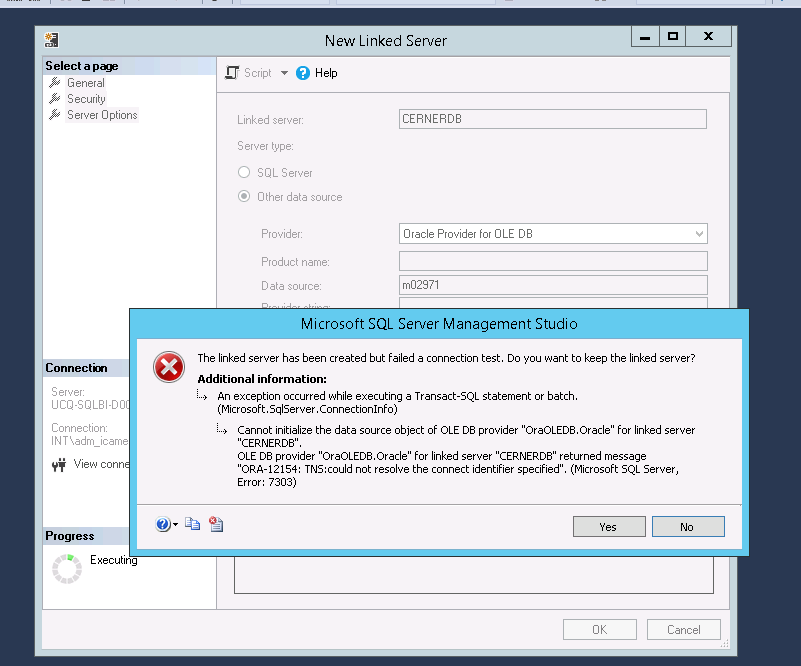Image resolution: width=801 pixels, height=666 pixels.
Task: Click the Executing progress spinner
Action: click(66, 567)
